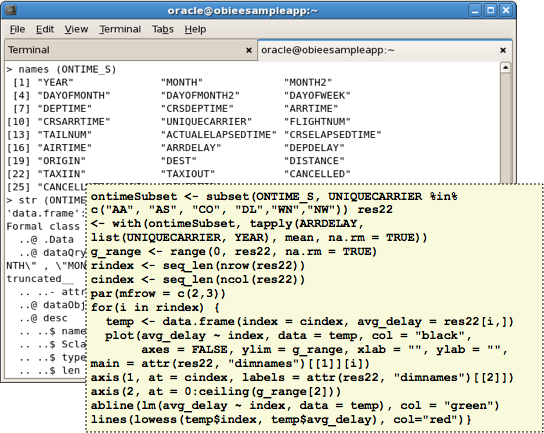Click the abline(lm(...)) code line
Viewport: 544px width, 433px height.
tap(295, 405)
